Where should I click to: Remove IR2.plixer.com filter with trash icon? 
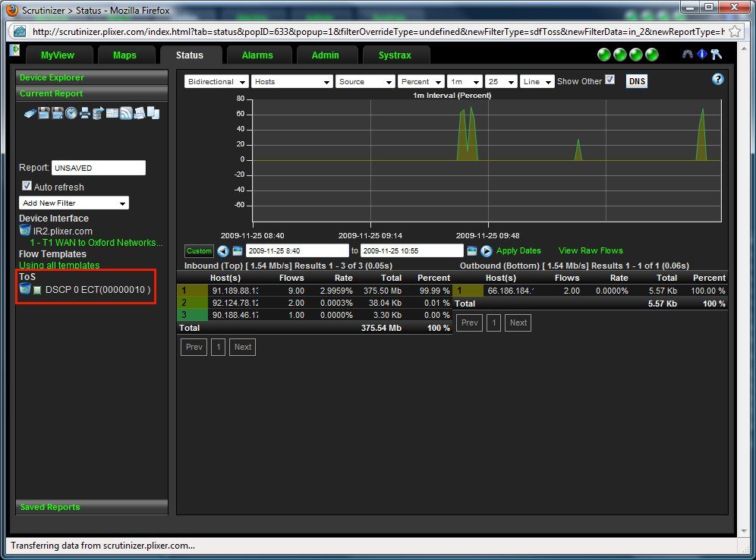click(24, 231)
